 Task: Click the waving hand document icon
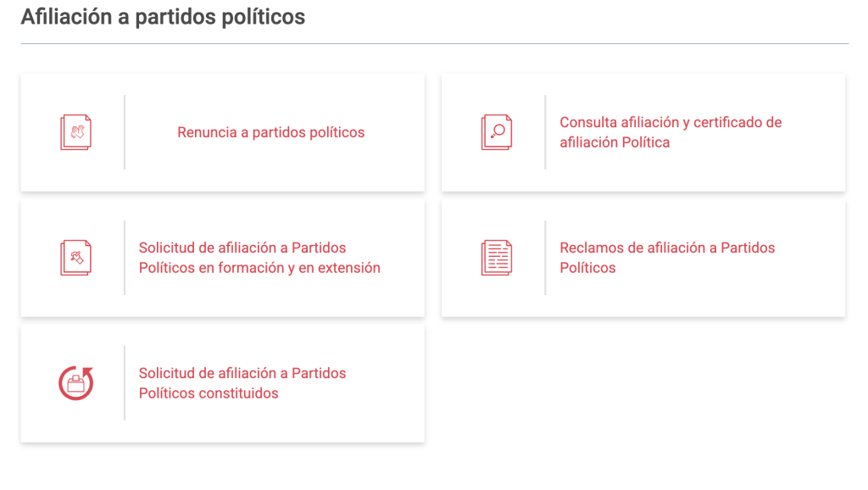(75, 133)
